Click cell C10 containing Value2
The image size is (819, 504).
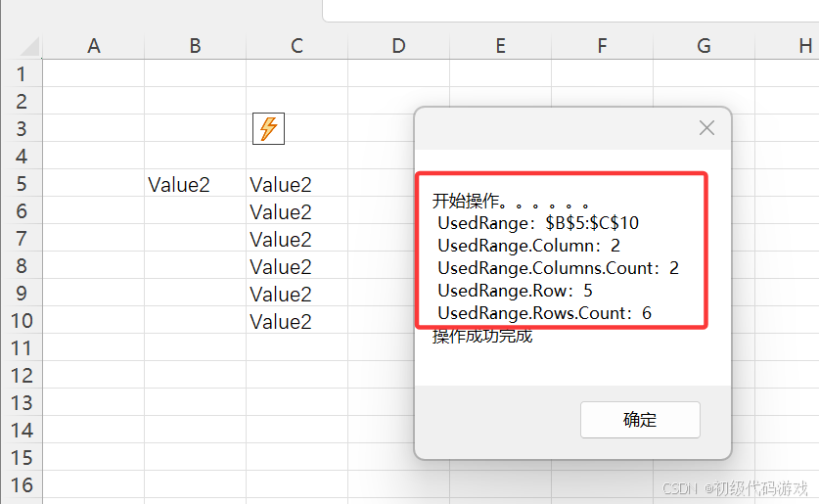point(296,320)
